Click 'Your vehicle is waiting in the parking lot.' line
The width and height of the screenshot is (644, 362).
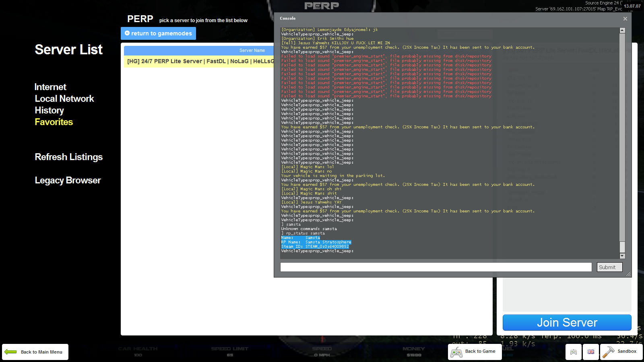(333, 176)
